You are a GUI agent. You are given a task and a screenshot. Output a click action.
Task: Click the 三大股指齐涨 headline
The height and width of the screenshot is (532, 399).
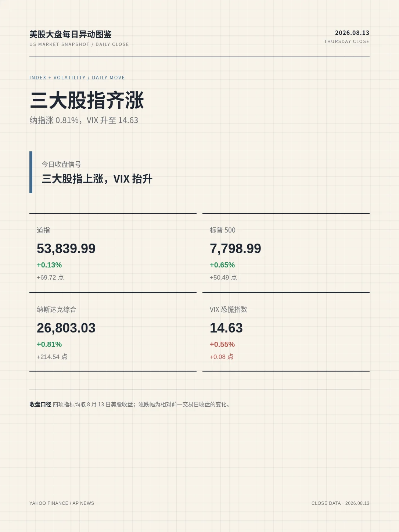(x=87, y=100)
